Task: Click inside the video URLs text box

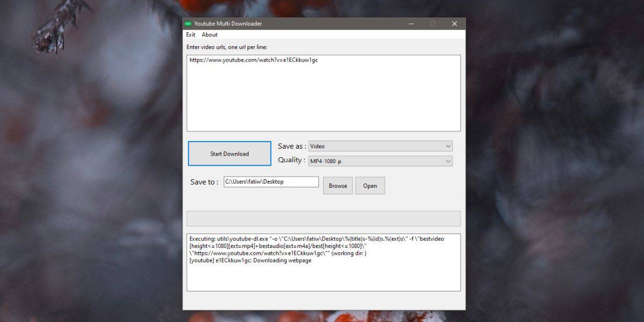Action: (x=324, y=93)
